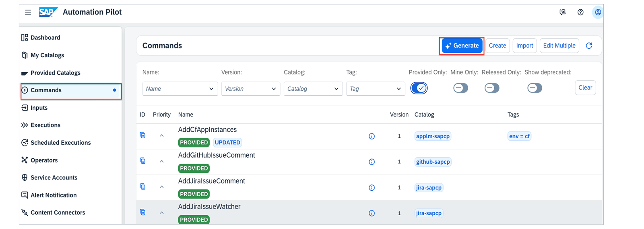The width and height of the screenshot is (644, 229).
Task: Show info for AddGitHubIssueComment
Action: 372,162
